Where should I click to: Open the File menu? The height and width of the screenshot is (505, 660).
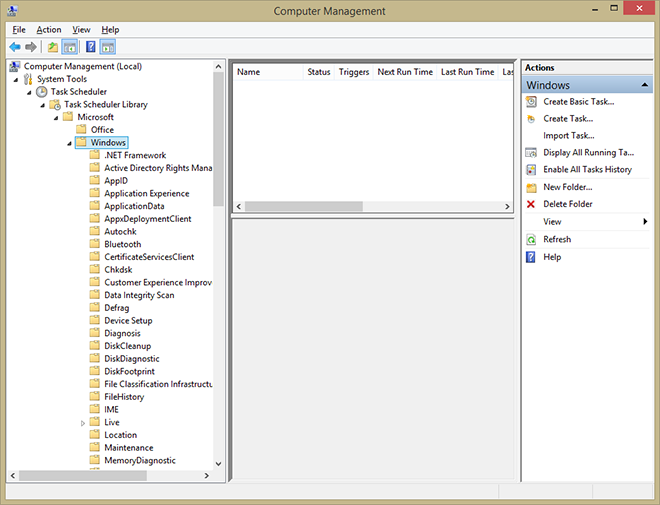point(19,29)
